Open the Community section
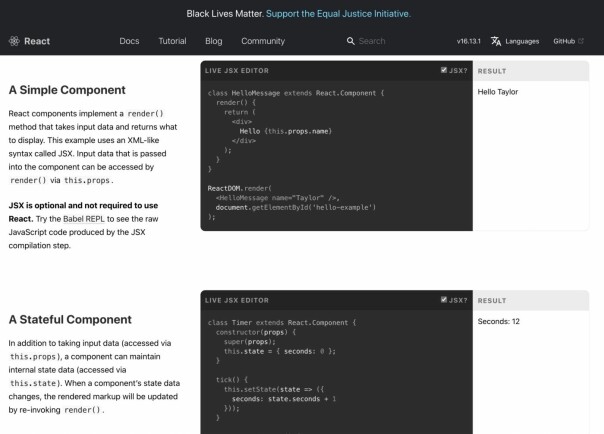Image resolution: width=604 pixels, height=434 pixels. [263, 41]
